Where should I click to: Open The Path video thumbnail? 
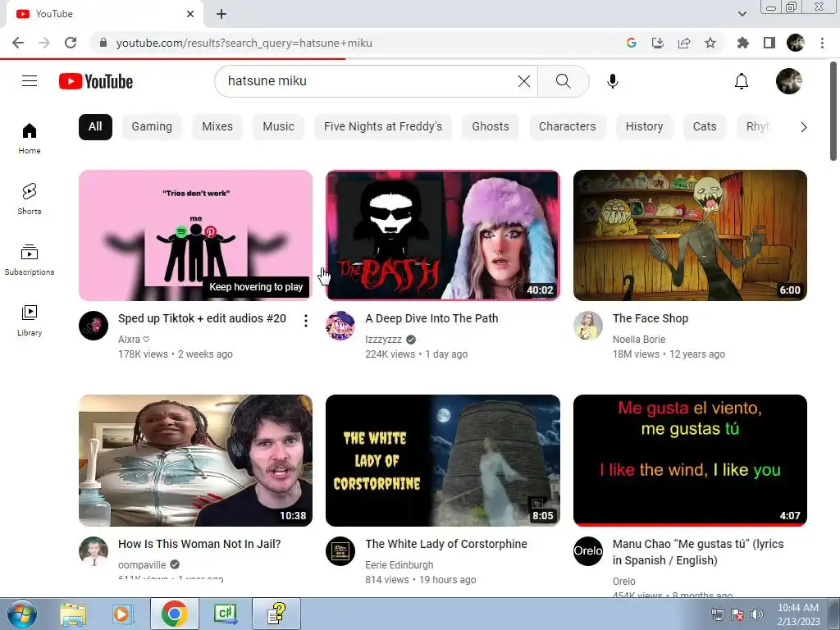[443, 235]
